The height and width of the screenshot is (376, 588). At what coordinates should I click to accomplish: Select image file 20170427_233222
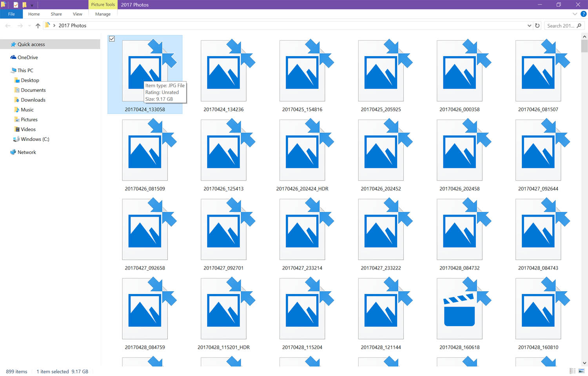point(381,233)
